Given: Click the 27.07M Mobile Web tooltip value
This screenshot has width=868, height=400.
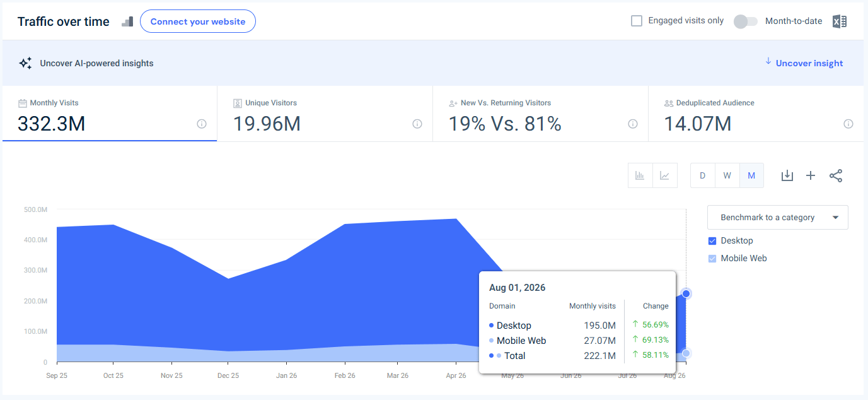Looking at the screenshot, I should point(598,341).
